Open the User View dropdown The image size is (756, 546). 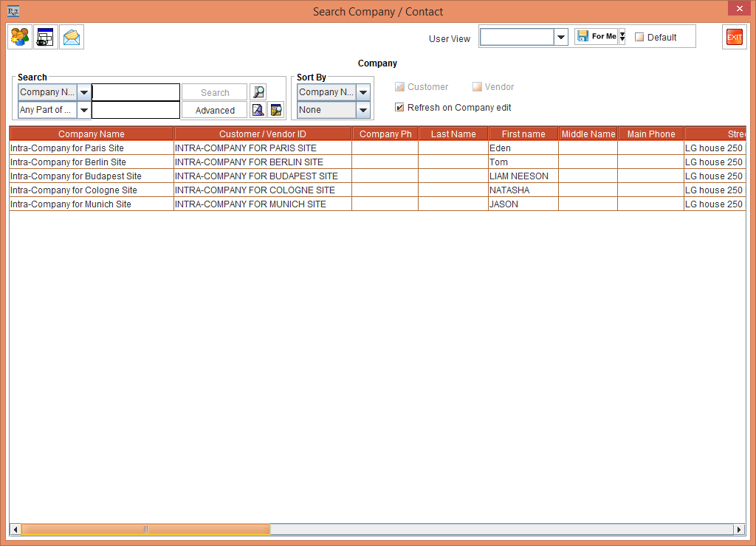[x=560, y=37]
